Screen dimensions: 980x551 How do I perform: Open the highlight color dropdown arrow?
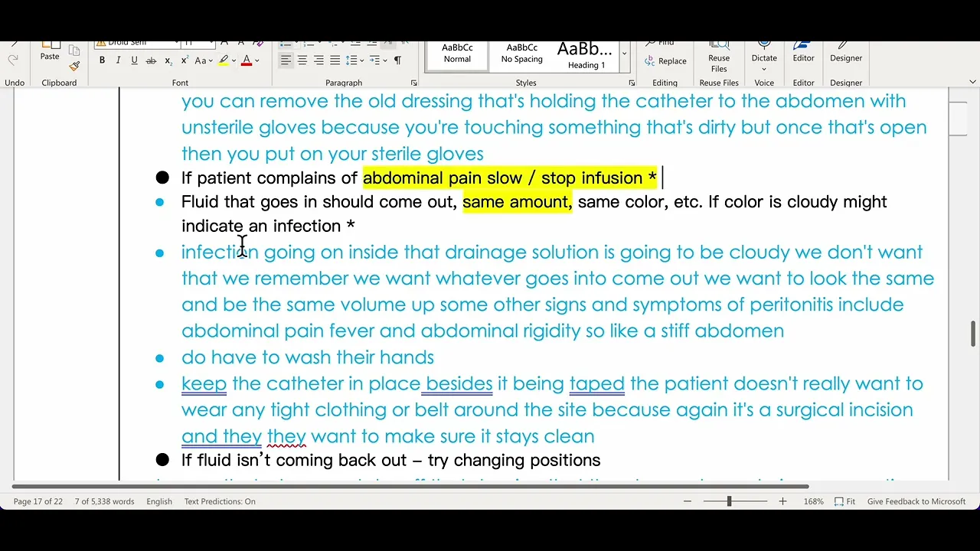[x=234, y=60]
